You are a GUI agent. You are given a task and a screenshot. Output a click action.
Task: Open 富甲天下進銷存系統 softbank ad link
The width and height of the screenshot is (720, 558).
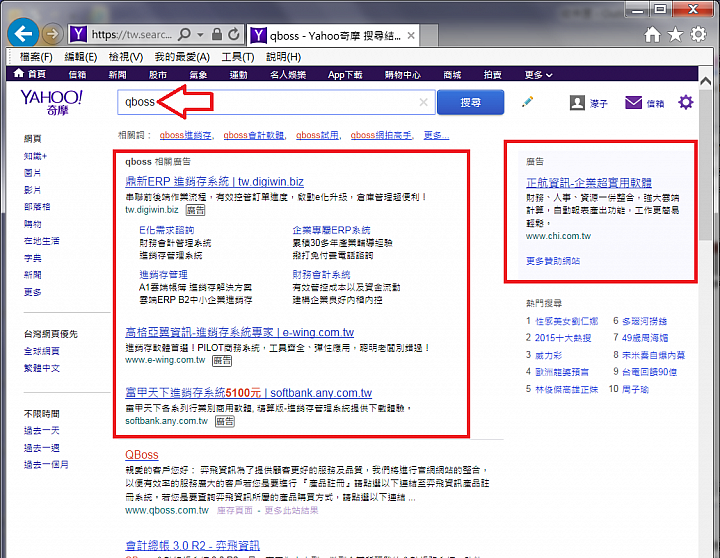(x=248, y=393)
